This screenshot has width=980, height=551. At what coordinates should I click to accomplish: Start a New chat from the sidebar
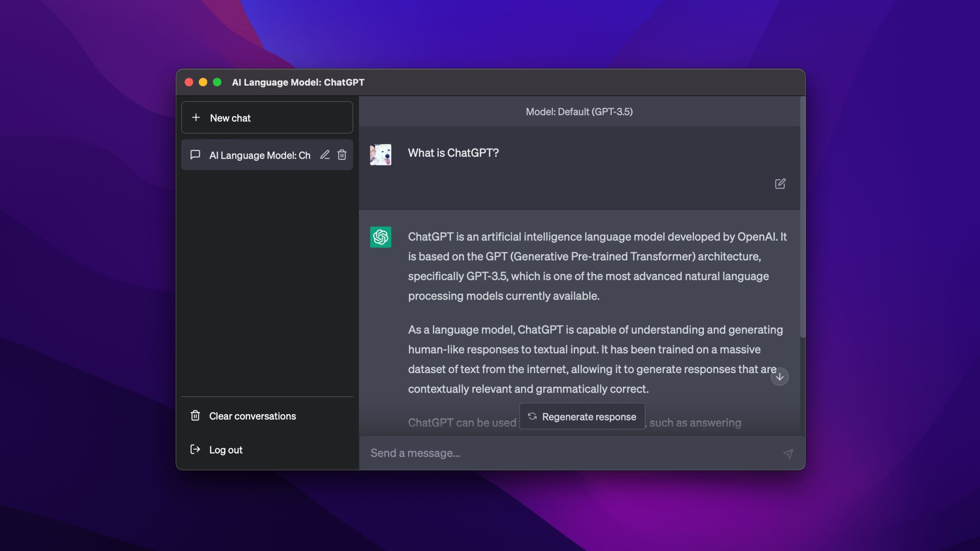(230, 118)
